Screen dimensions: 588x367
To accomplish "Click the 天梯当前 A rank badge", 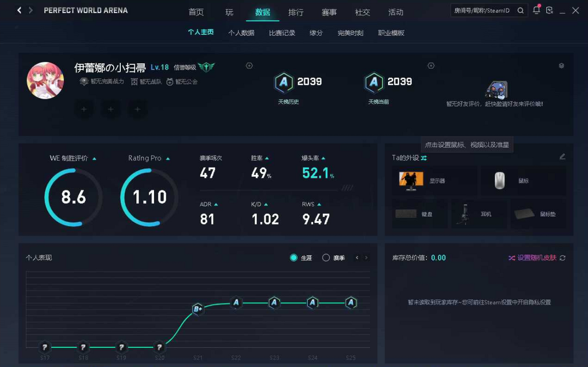I will point(374,82).
